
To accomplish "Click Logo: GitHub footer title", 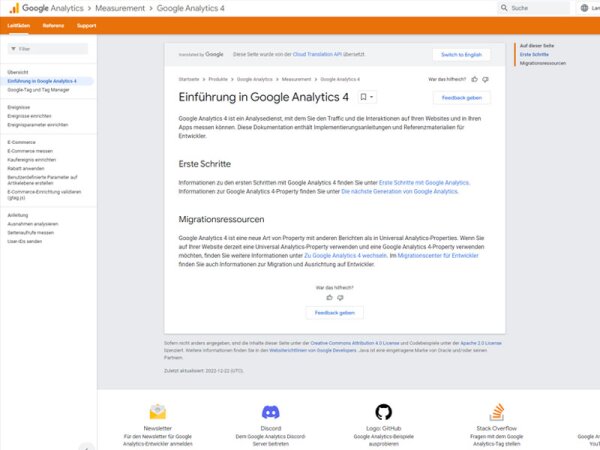I will pyautogui.click(x=383, y=429).
